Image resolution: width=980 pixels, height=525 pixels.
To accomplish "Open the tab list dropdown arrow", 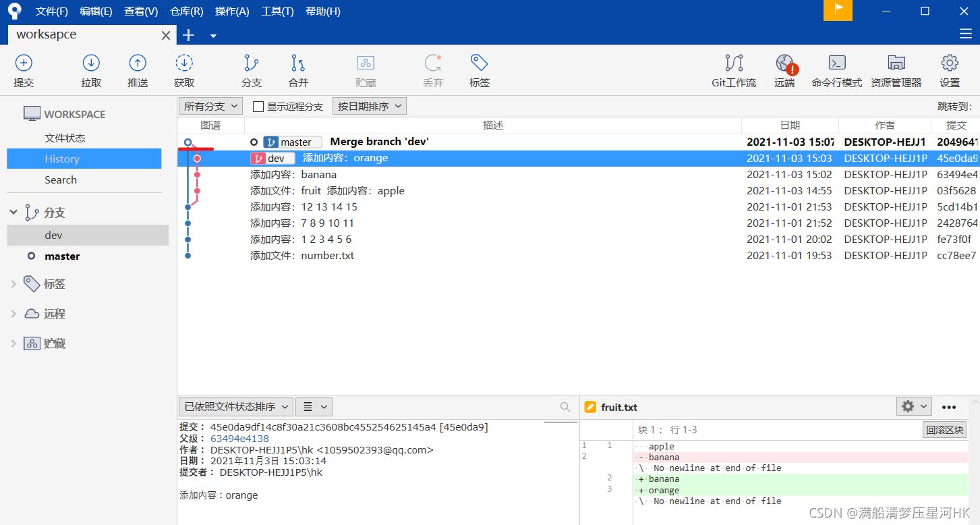I will pyautogui.click(x=213, y=36).
